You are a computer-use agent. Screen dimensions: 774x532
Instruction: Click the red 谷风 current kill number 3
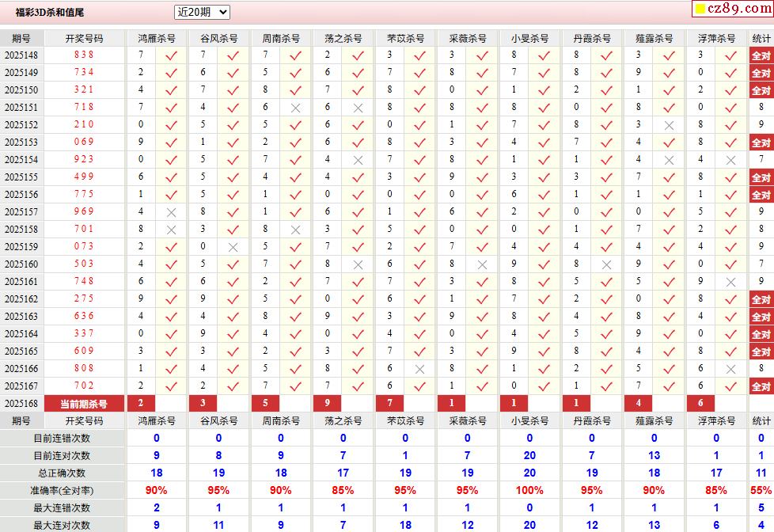click(203, 403)
